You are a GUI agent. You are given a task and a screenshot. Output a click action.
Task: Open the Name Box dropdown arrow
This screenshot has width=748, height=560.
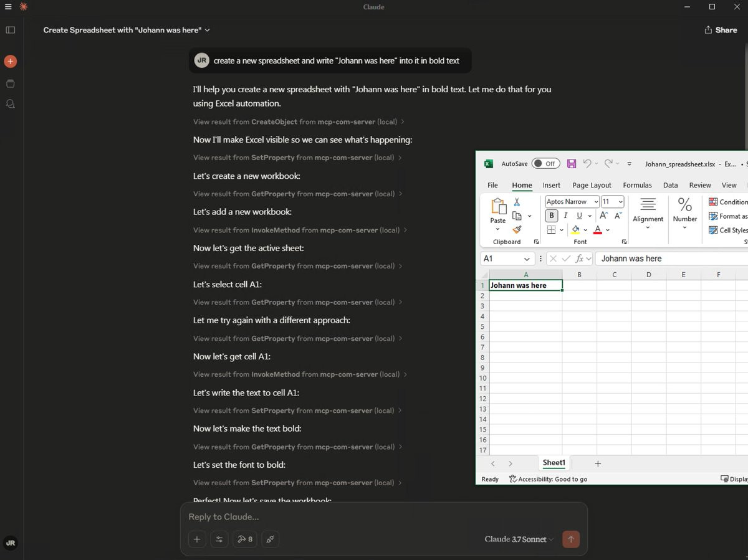527,259
